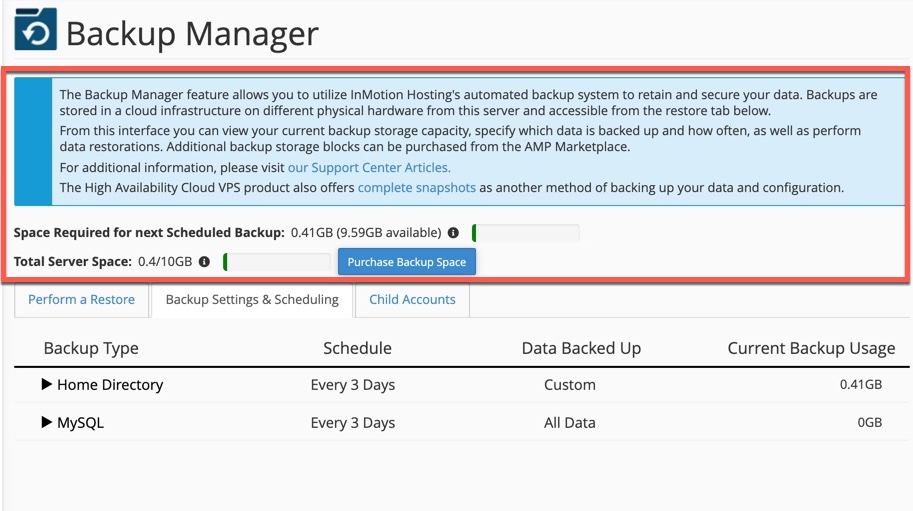The image size is (913, 511).
Task: Click info icon beside Space Required for next Scheduled Backup
Action: 453,233
